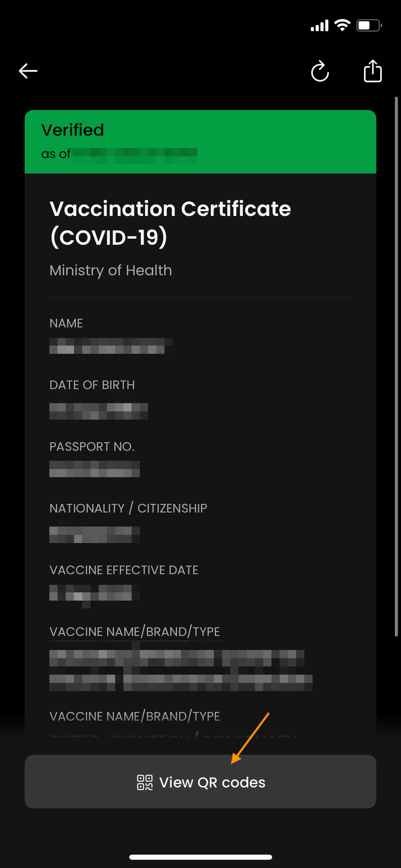Open View QR codes button
This screenshot has width=401, height=868.
200,782
